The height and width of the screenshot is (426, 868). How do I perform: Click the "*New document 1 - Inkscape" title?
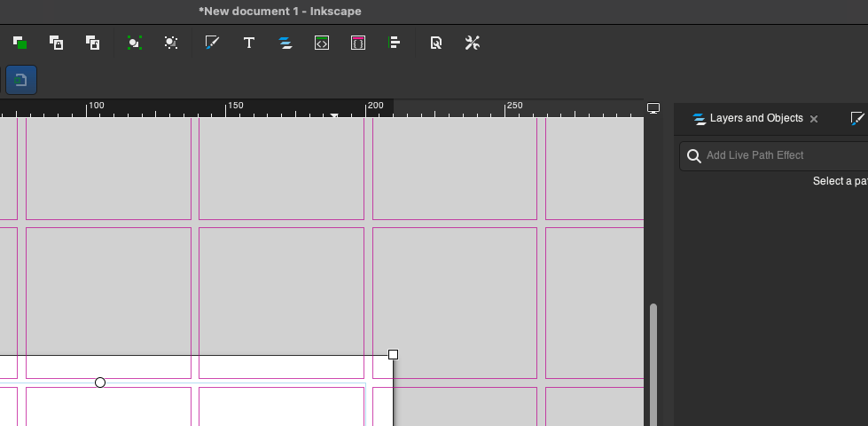[x=280, y=11]
